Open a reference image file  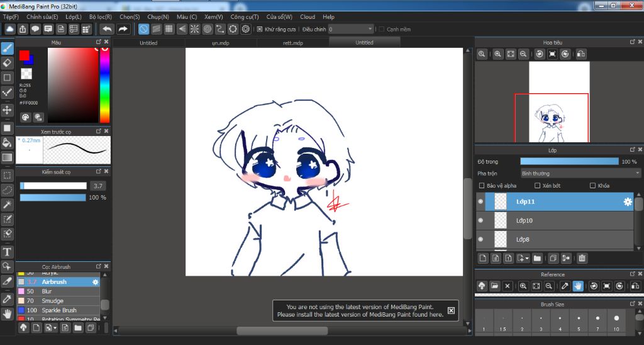tap(494, 286)
